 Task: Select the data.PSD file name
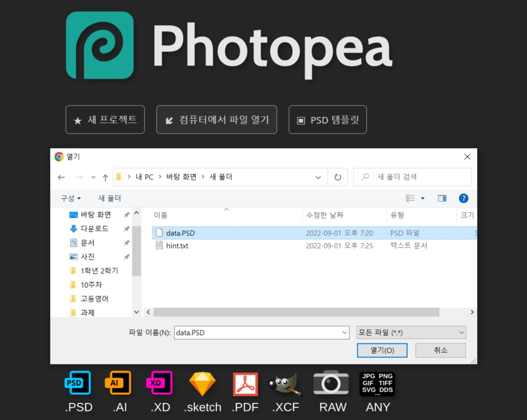[180, 233]
